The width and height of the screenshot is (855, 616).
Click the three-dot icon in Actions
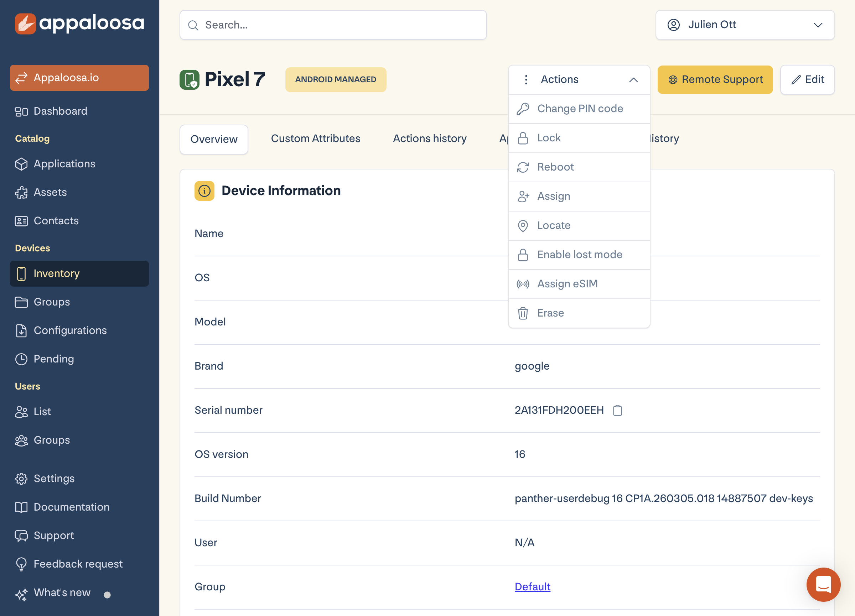(526, 79)
